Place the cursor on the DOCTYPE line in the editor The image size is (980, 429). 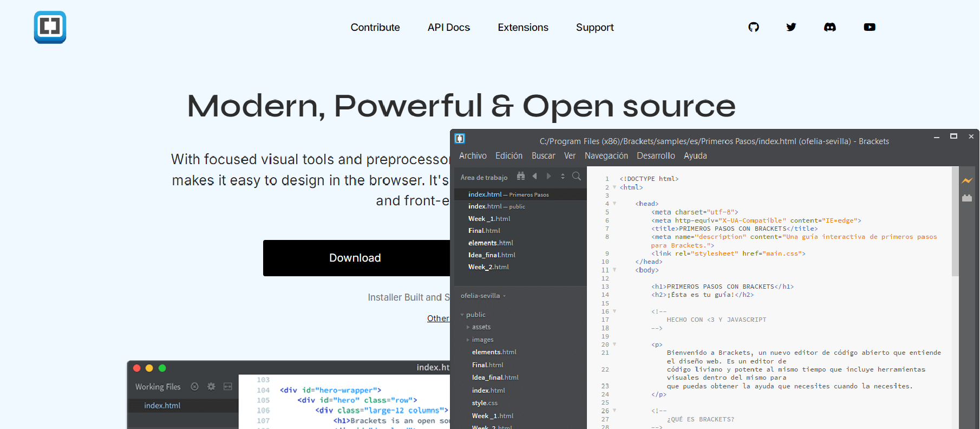(649, 179)
